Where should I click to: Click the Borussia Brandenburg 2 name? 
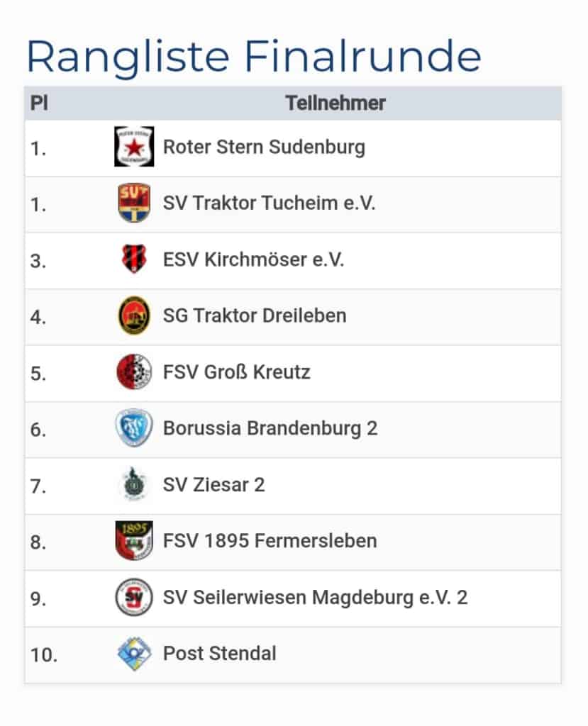[270, 429]
